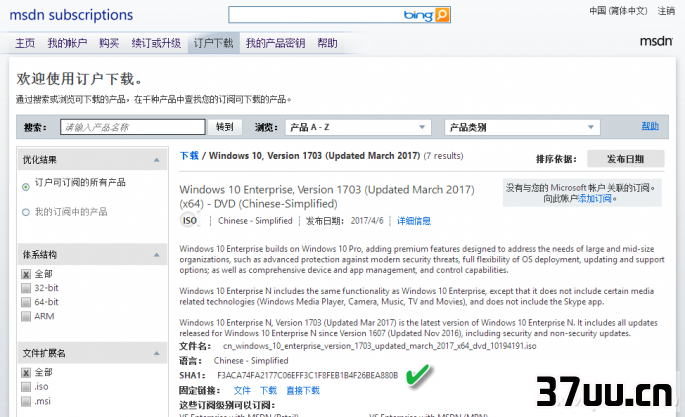The image size is (685, 417).
Task: Collapse the 体系结构 filter section
Action: (157, 255)
